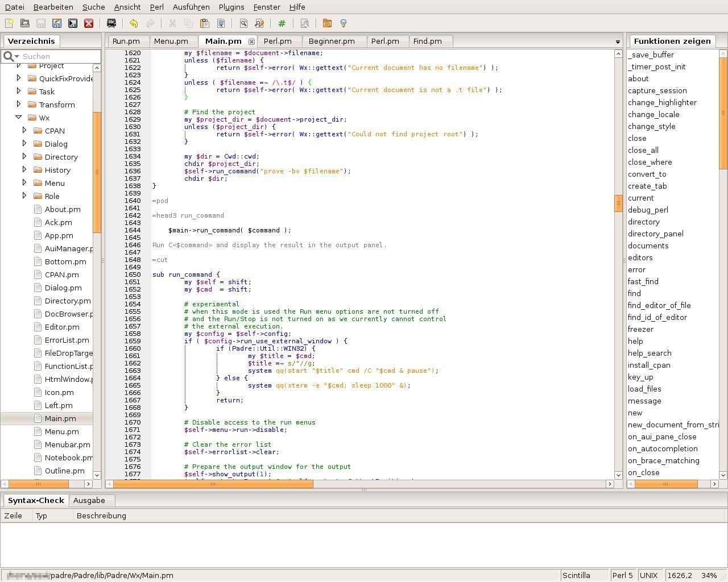The image size is (728, 582).
Task: Open the Fenster menu
Action: click(x=267, y=7)
